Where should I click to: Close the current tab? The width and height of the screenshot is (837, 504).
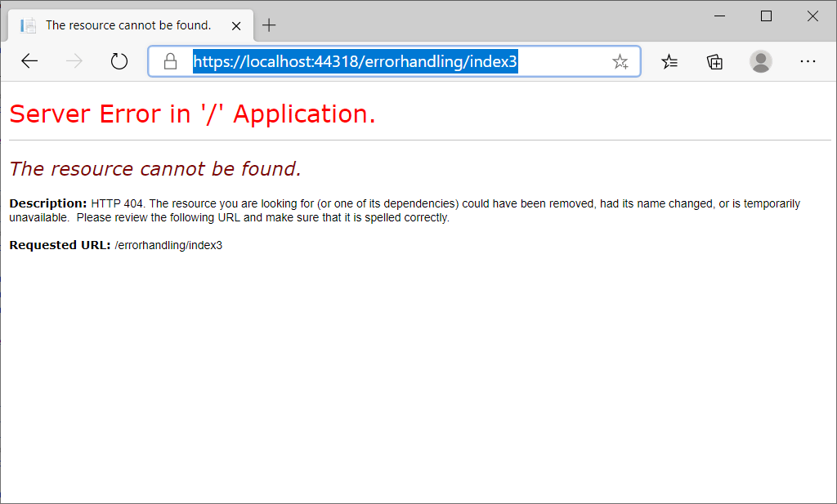tap(236, 25)
